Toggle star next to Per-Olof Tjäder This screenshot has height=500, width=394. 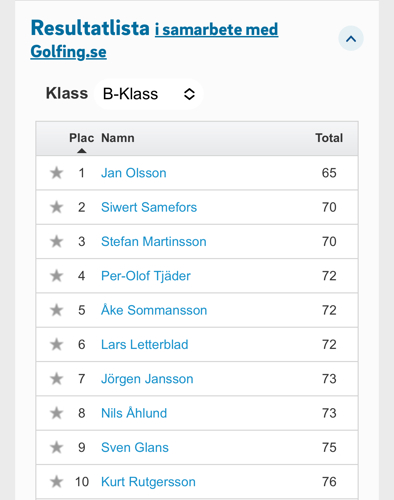point(56,276)
